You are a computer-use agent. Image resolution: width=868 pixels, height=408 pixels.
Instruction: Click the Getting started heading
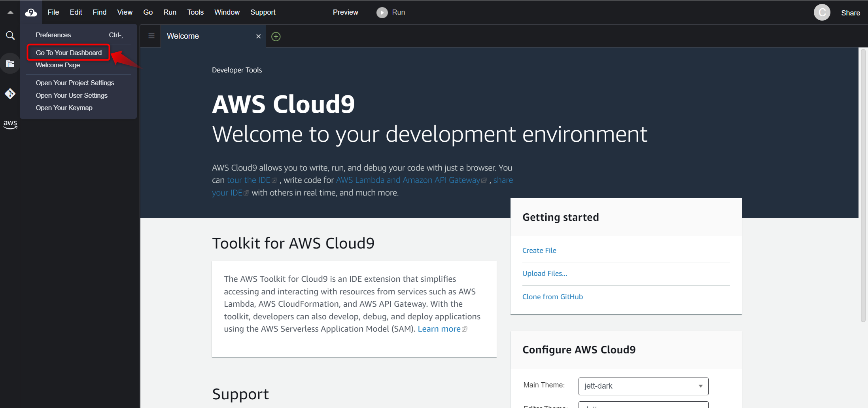(x=560, y=217)
